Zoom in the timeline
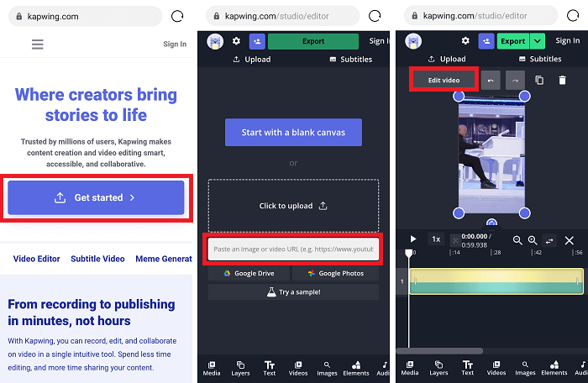The width and height of the screenshot is (588, 383). 533,240
